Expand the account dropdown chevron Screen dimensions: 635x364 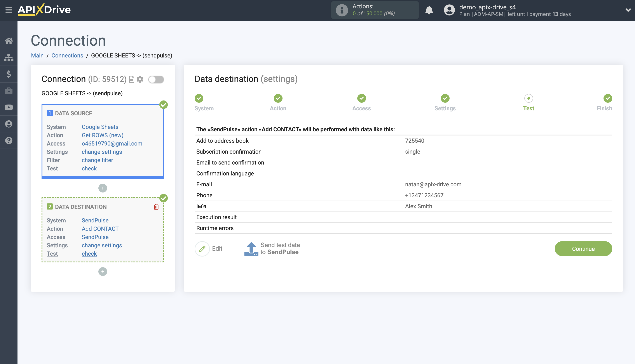tap(628, 10)
